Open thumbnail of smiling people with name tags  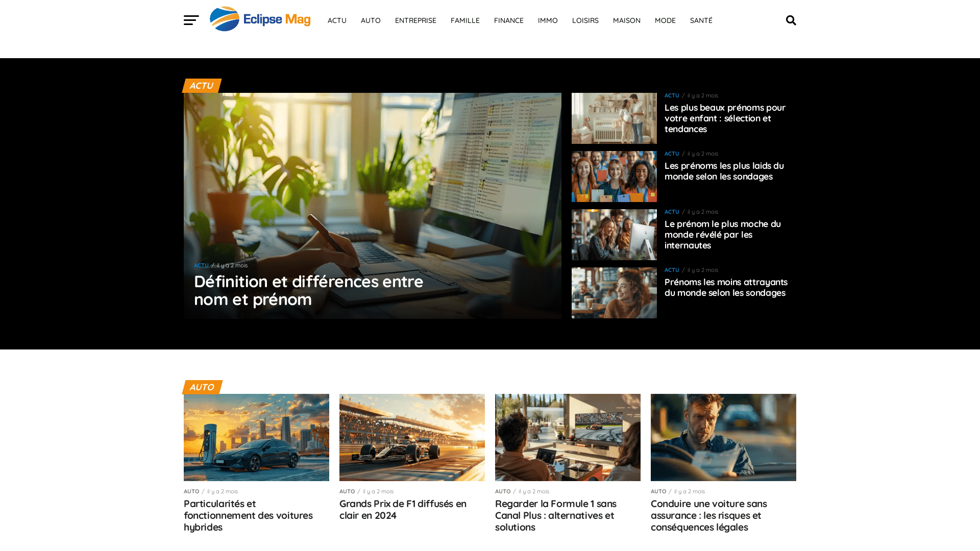pyautogui.click(x=614, y=177)
